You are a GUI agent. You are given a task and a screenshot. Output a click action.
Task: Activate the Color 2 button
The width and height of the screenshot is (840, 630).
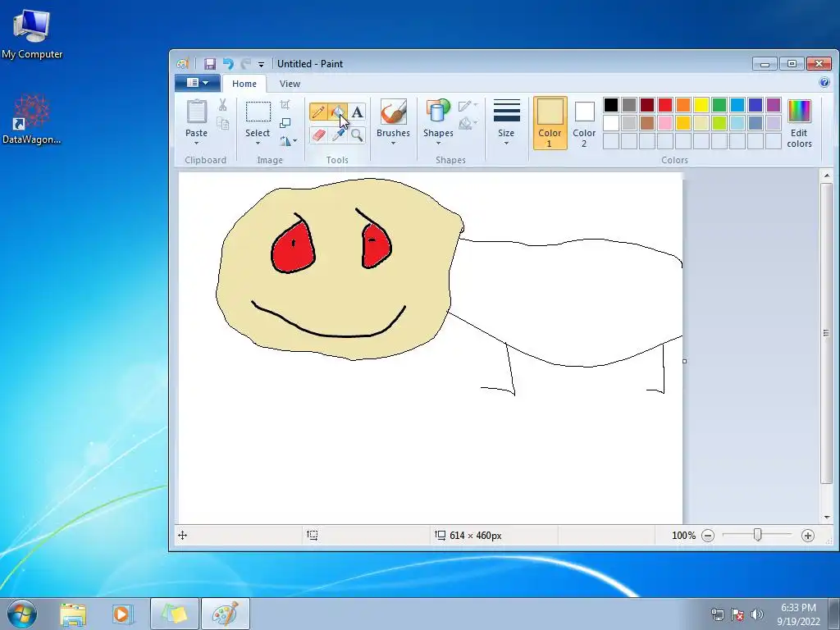tap(584, 123)
